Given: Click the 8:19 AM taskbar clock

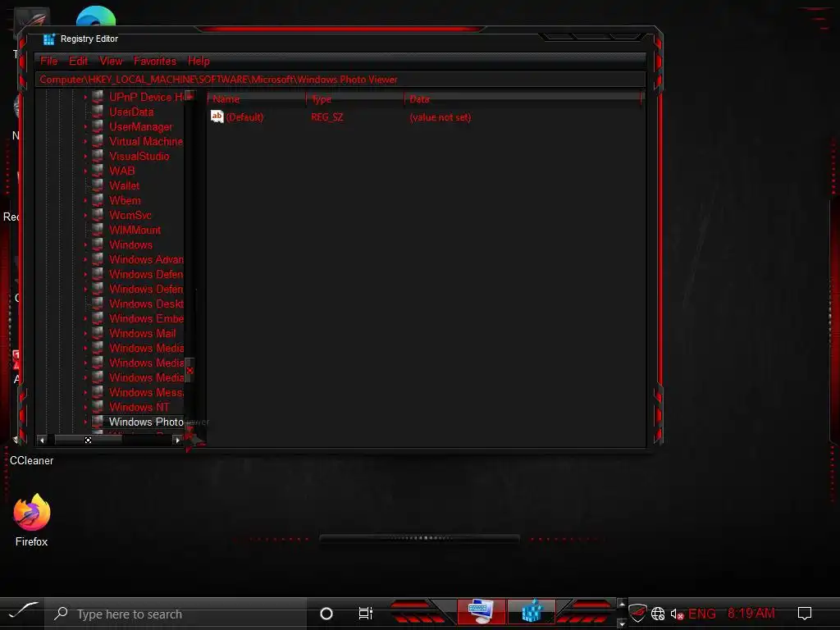Looking at the screenshot, I should 751,614.
